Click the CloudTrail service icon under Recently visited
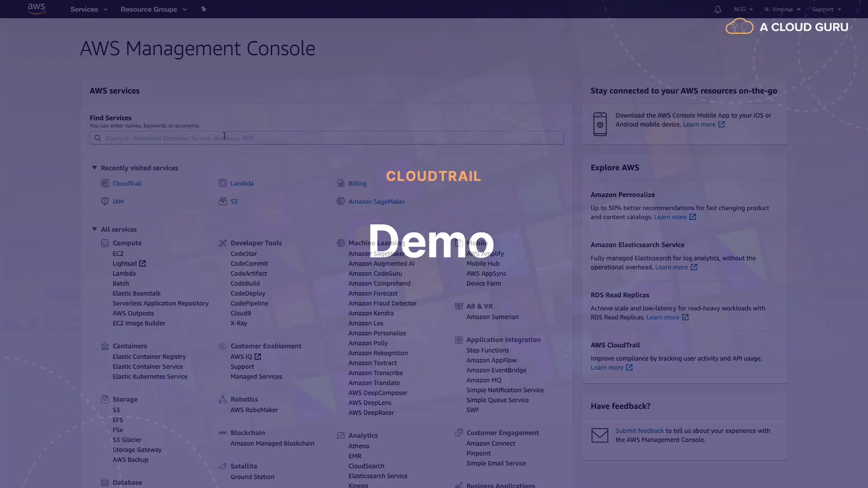Viewport: 868px width, 488px height. point(105,183)
